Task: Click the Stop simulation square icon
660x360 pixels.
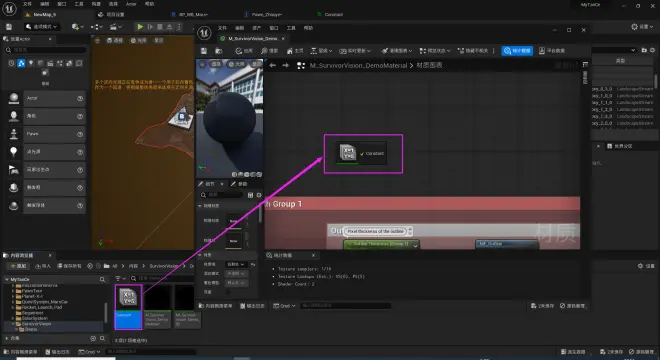Action: [x=160, y=27]
